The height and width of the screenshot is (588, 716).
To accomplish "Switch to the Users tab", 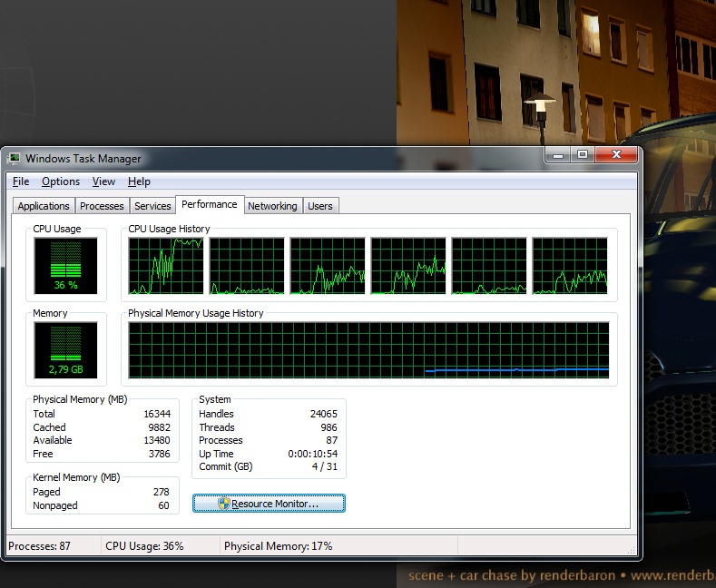I will click(x=320, y=206).
